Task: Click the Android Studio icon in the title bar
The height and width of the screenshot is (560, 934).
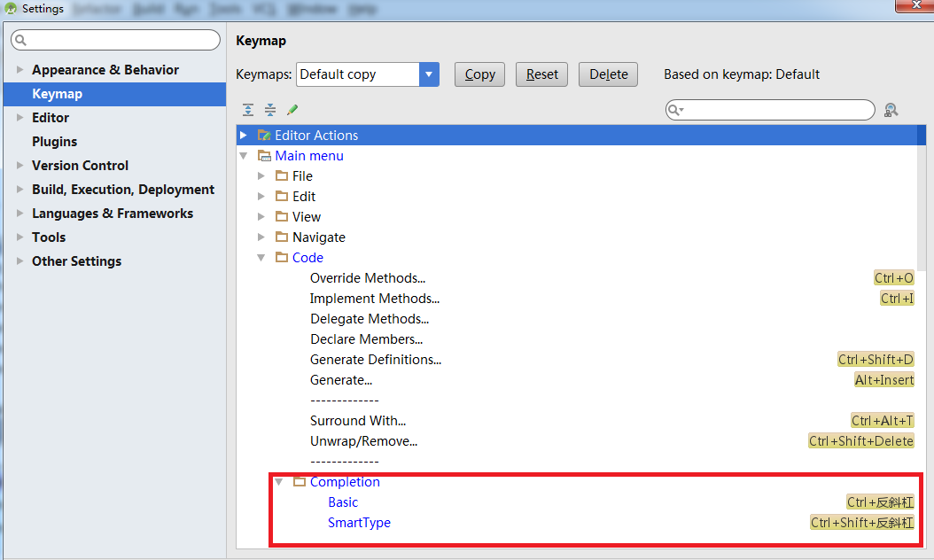Action: pos(10,8)
